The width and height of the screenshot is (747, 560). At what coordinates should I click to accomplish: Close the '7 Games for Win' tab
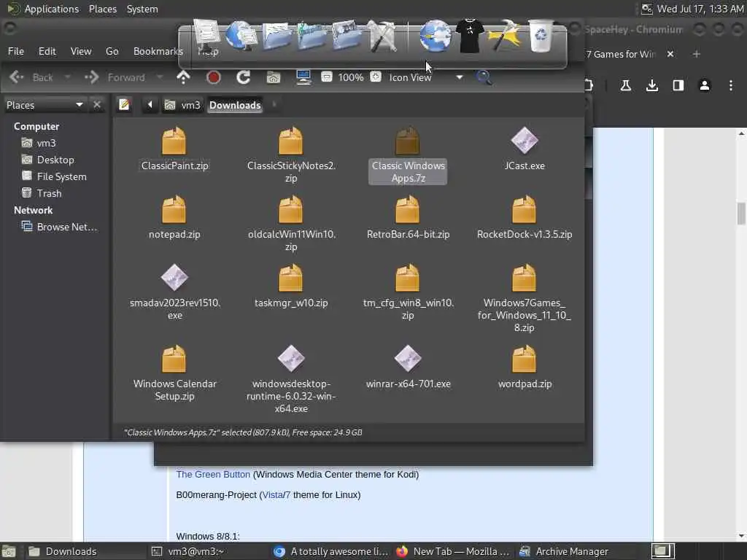pos(670,54)
